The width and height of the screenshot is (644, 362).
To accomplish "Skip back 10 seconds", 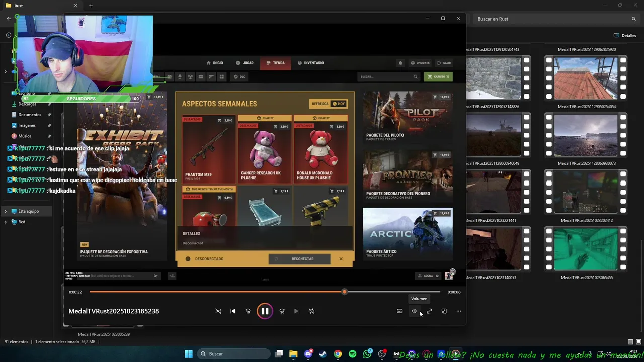I will pyautogui.click(x=248, y=311).
